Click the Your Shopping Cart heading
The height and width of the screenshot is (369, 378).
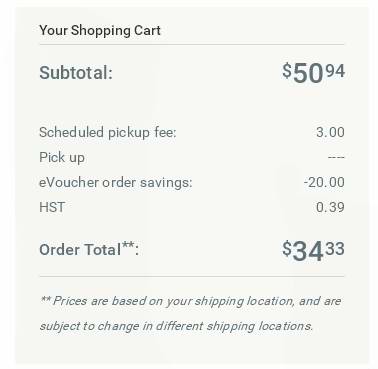100,30
